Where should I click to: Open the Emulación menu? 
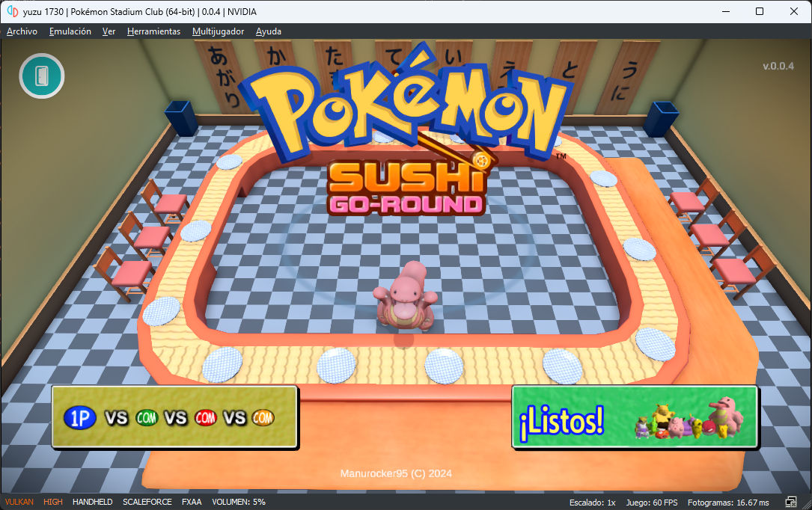point(70,31)
